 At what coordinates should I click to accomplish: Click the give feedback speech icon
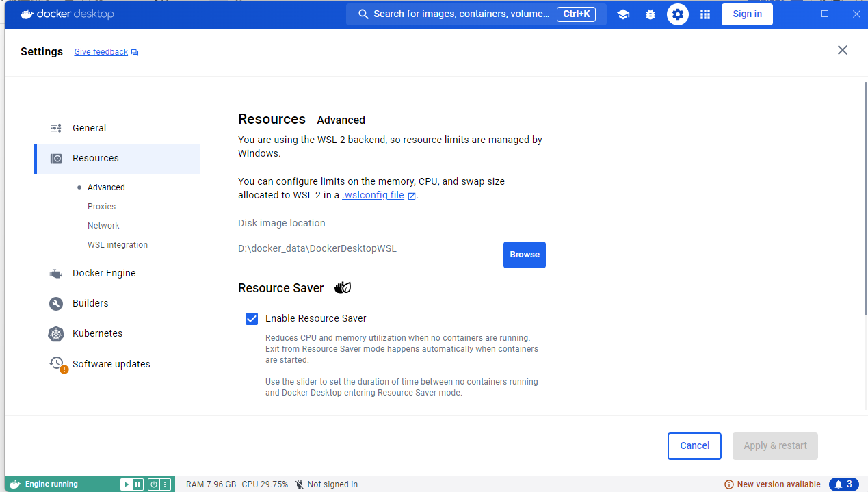(135, 52)
